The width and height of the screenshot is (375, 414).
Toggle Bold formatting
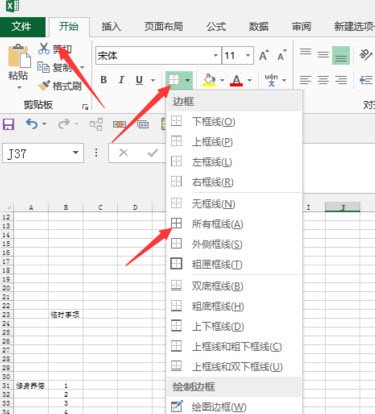click(104, 80)
